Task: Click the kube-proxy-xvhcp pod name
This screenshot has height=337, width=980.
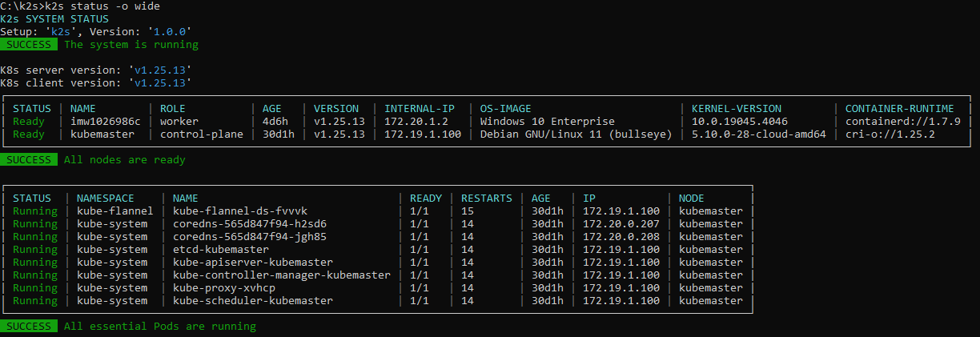Action: (224, 288)
